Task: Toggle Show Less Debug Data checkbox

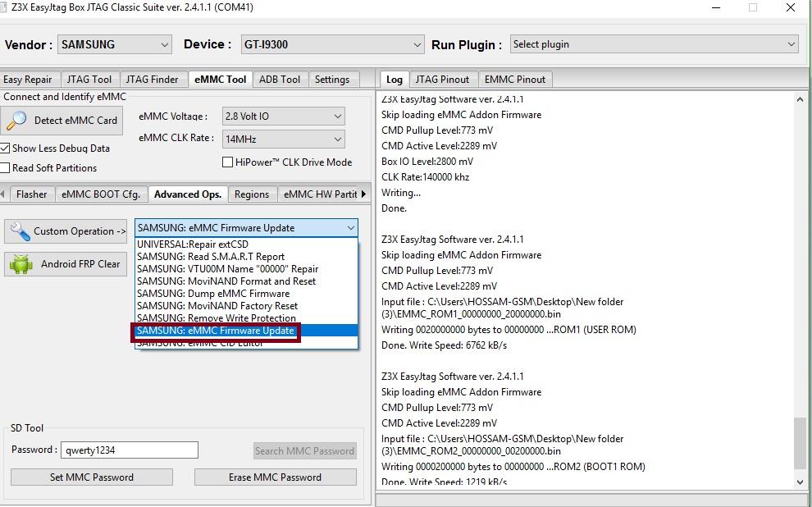Action: point(5,148)
